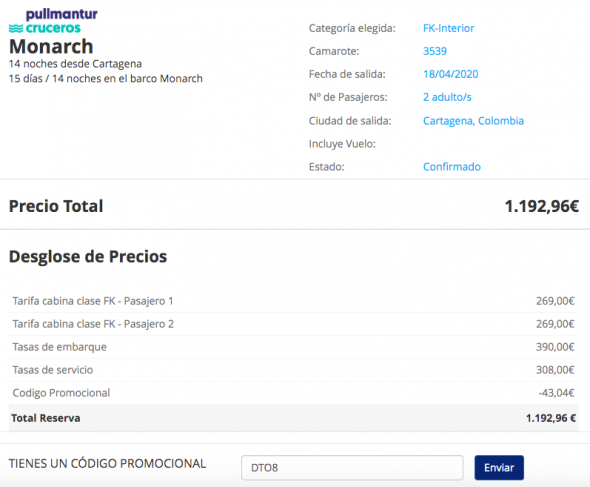Image resolution: width=590 pixels, height=487 pixels.
Task: Click the 269,00€ amount for Pasajero 1
Action: coord(555,301)
